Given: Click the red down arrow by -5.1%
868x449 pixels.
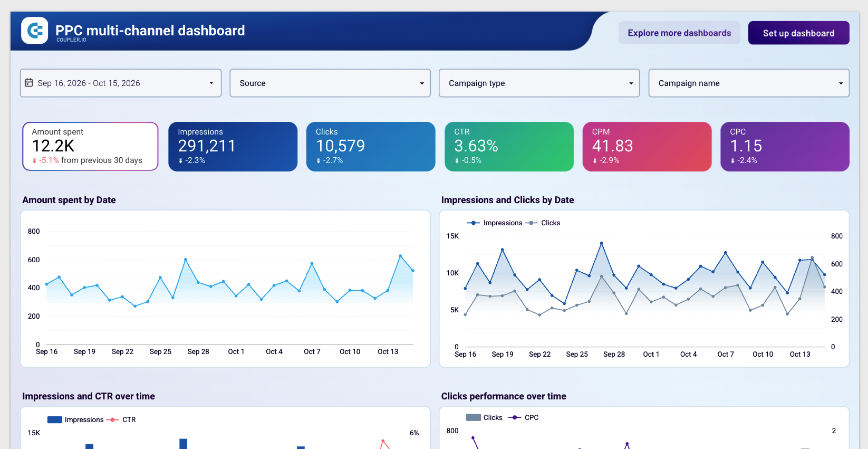Looking at the screenshot, I should pos(35,160).
